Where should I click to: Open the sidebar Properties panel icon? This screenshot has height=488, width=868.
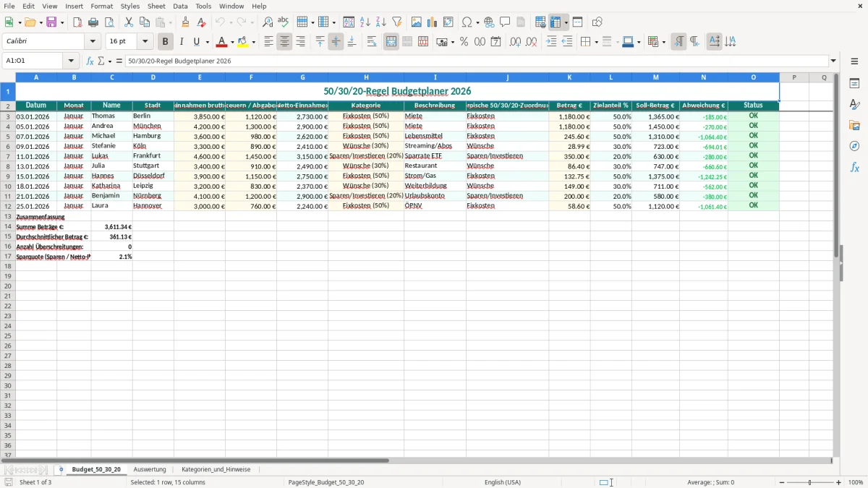(x=854, y=84)
